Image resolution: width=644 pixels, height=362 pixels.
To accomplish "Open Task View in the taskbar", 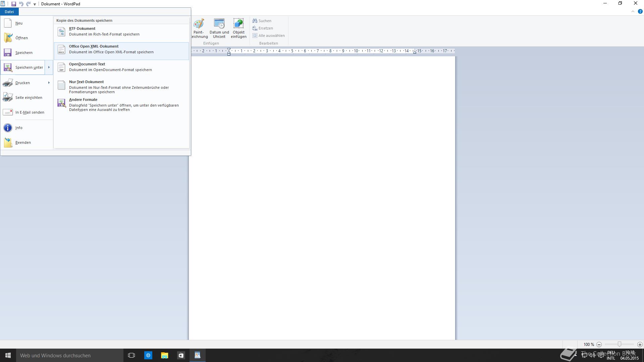I will 131,355.
